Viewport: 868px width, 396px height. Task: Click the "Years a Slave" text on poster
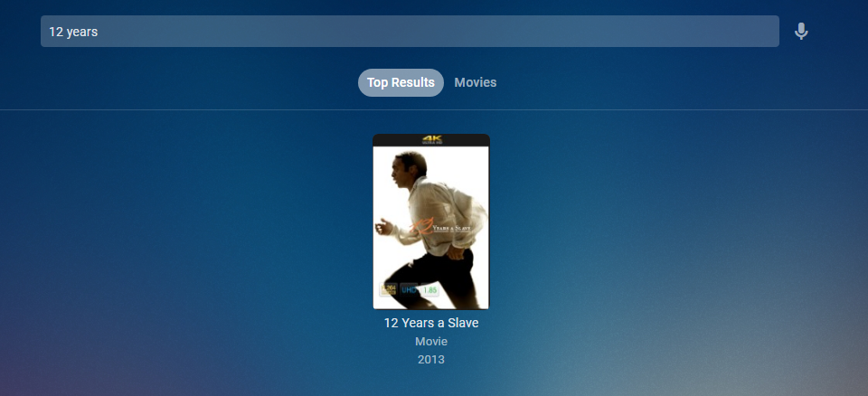(x=453, y=228)
